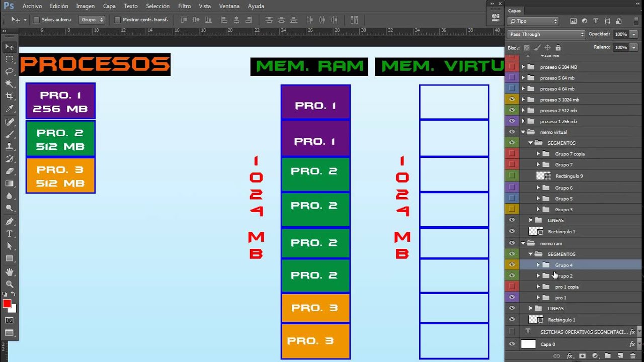This screenshot has width=644, height=362.
Task: Hide the Capa 0 layer
Action: pyautogui.click(x=512, y=344)
